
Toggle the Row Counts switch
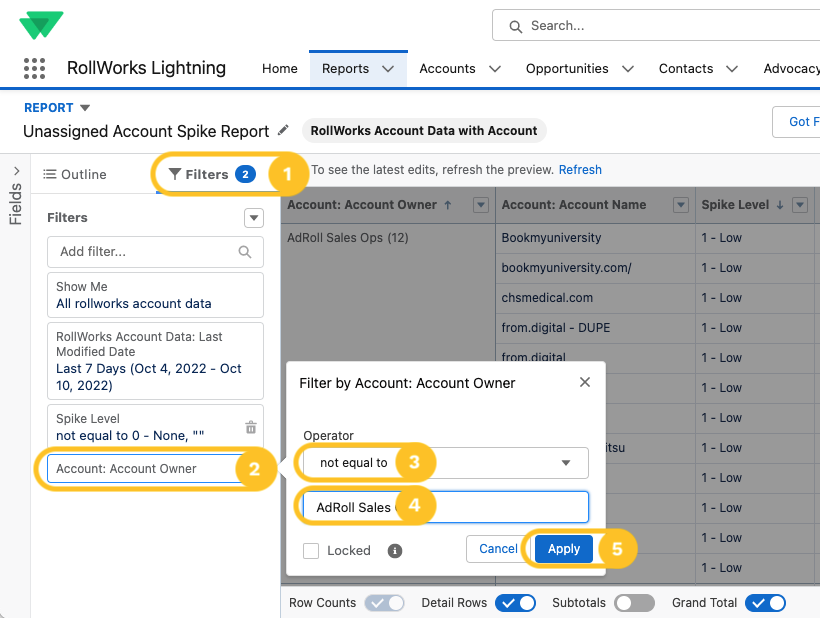[x=385, y=603]
